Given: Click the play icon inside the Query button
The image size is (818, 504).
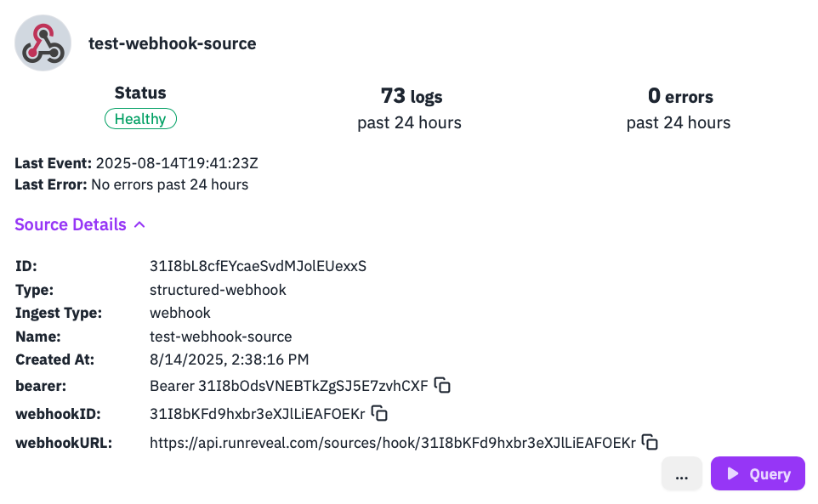Looking at the screenshot, I should (x=733, y=473).
